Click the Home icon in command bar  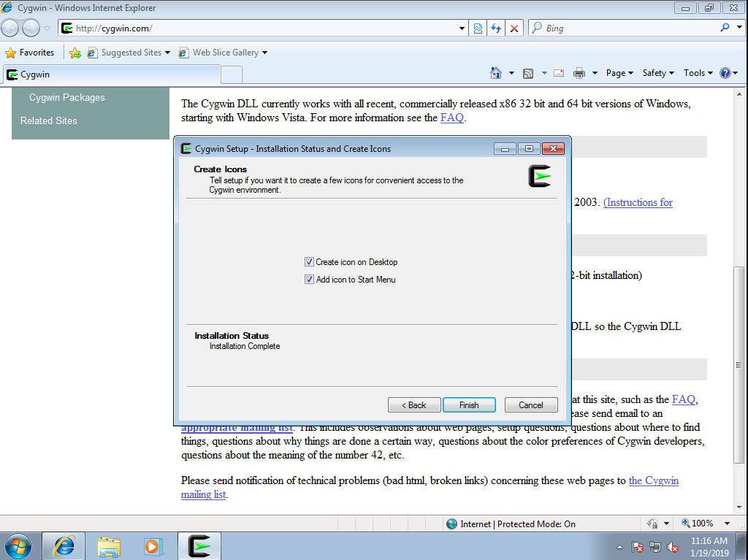[x=496, y=73]
